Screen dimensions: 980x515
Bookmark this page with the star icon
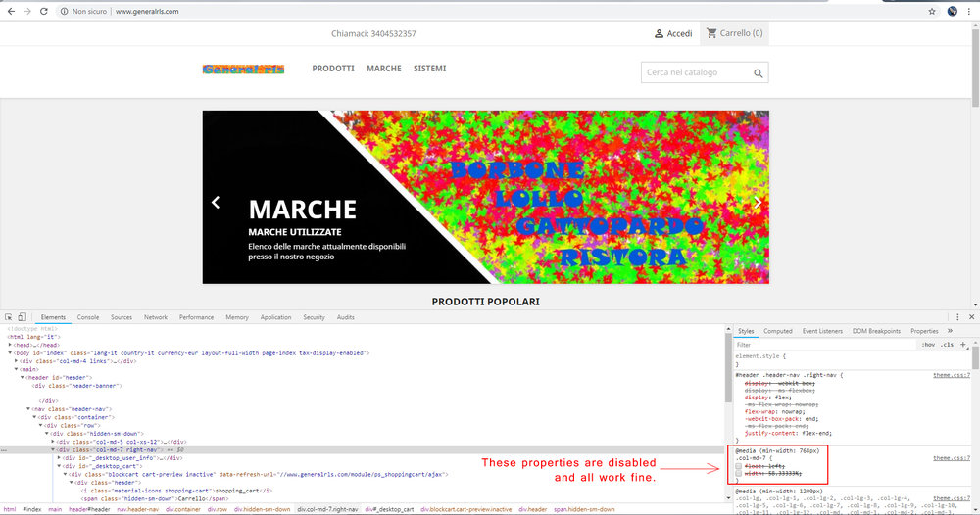point(932,11)
